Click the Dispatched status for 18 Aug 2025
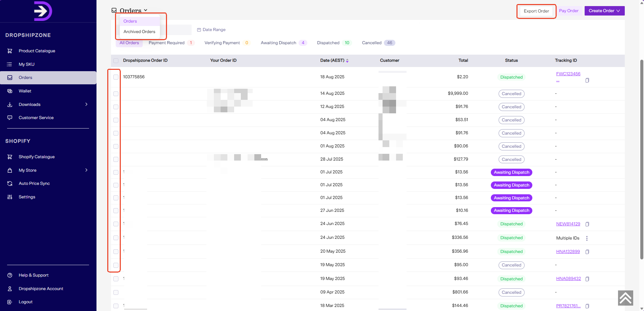Image resolution: width=644 pixels, height=311 pixels. 511,77
